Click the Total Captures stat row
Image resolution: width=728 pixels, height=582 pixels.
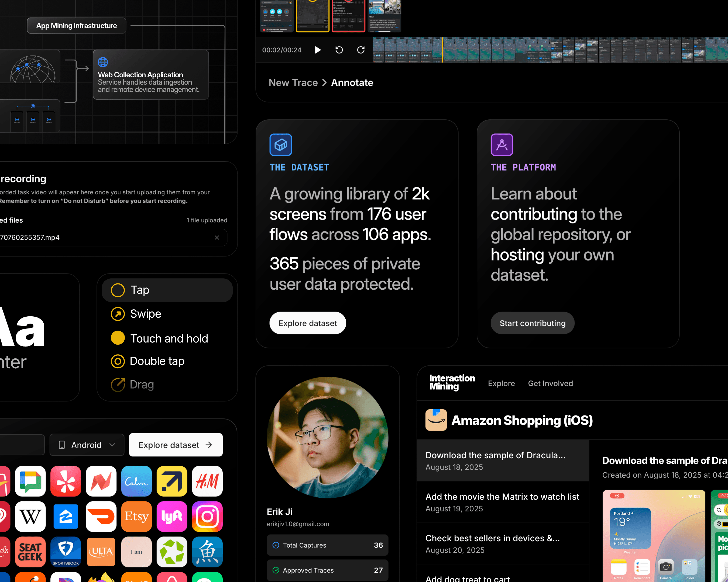pyautogui.click(x=328, y=545)
